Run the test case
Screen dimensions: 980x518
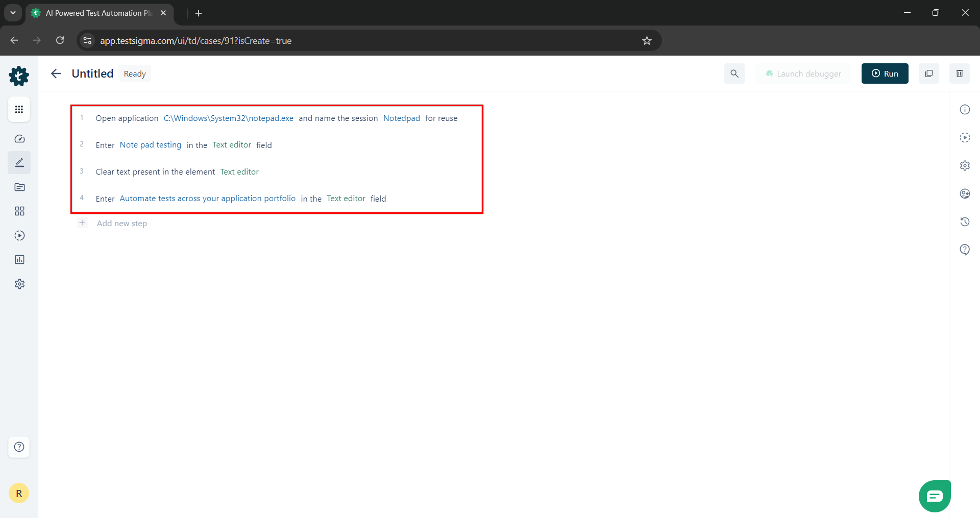click(885, 73)
